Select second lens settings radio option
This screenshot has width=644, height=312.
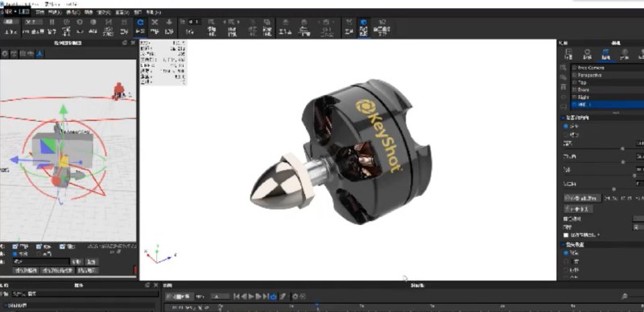pos(566,261)
